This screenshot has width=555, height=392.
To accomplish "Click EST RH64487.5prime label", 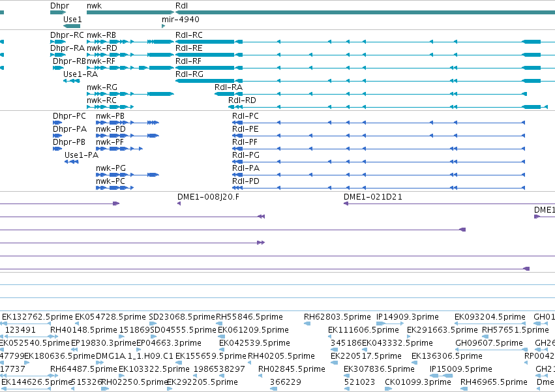I will point(83,369).
